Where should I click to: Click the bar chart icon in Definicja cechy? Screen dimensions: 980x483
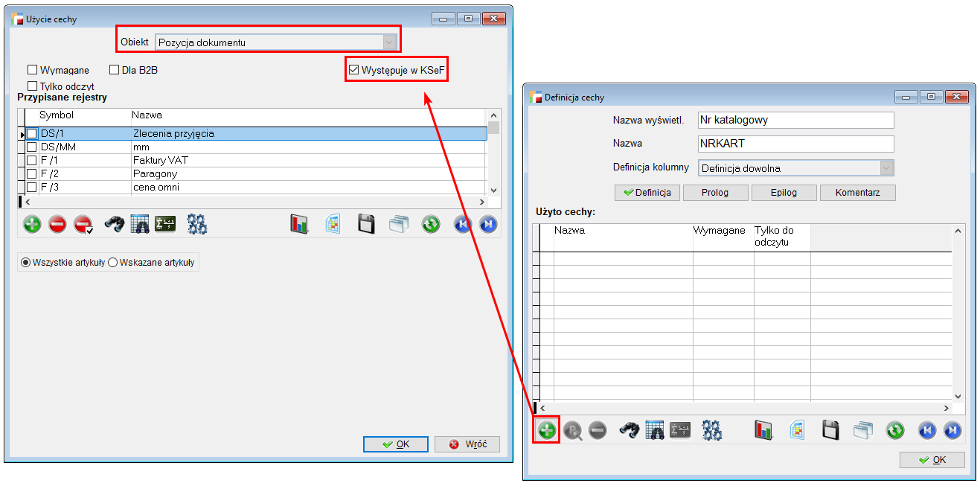[x=763, y=429]
